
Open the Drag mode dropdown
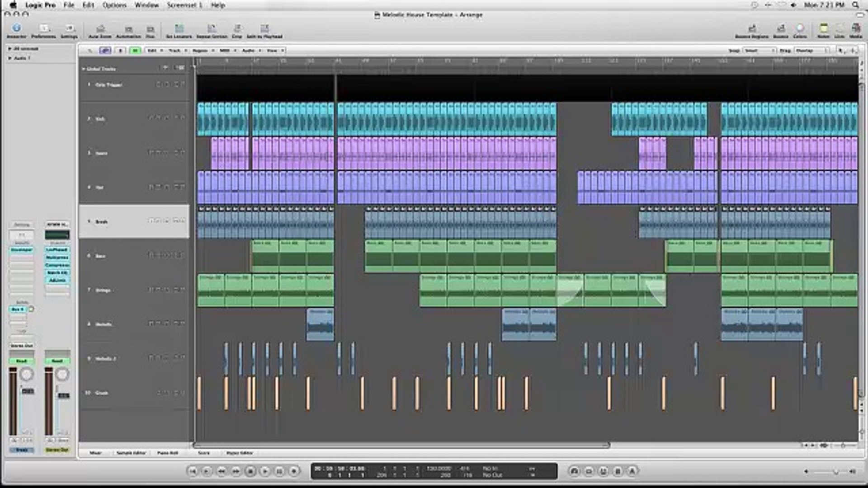click(812, 51)
